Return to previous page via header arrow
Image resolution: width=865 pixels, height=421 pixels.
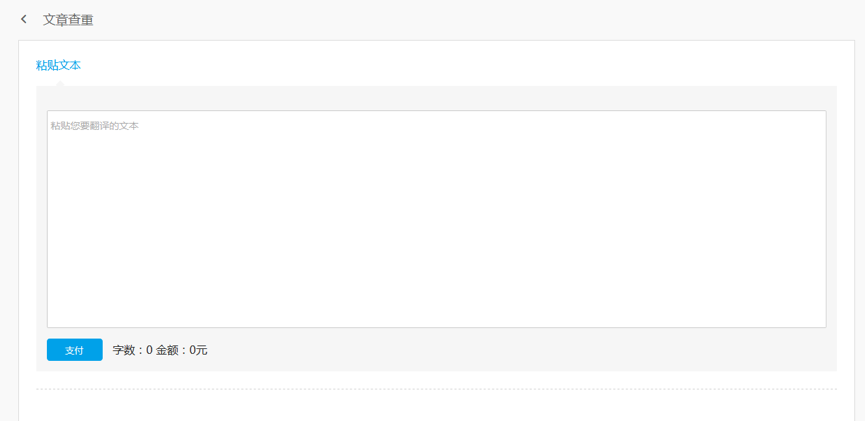[24, 19]
